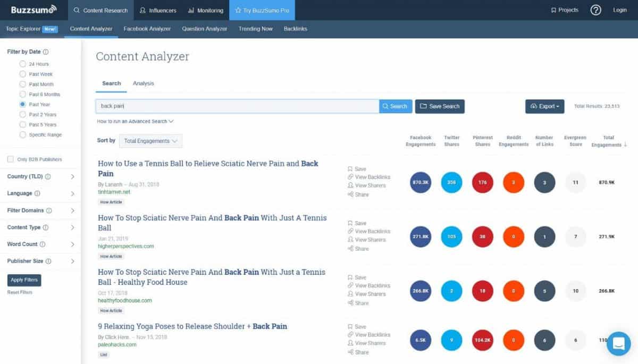Click Apply Filters button
638x364 pixels.
point(24,280)
